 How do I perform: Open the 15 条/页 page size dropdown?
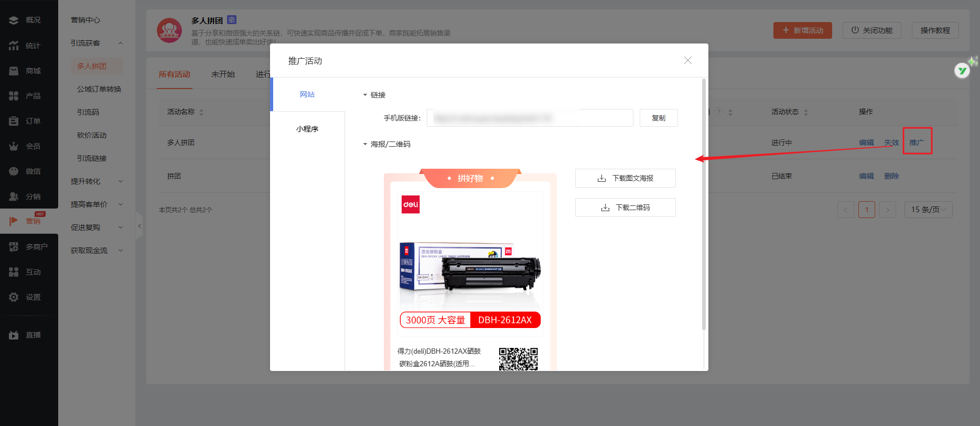pos(928,210)
